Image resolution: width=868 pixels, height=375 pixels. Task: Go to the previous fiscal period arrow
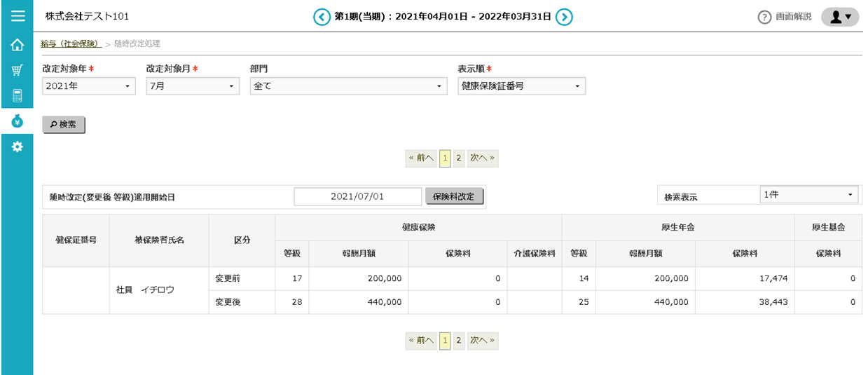[x=322, y=17]
